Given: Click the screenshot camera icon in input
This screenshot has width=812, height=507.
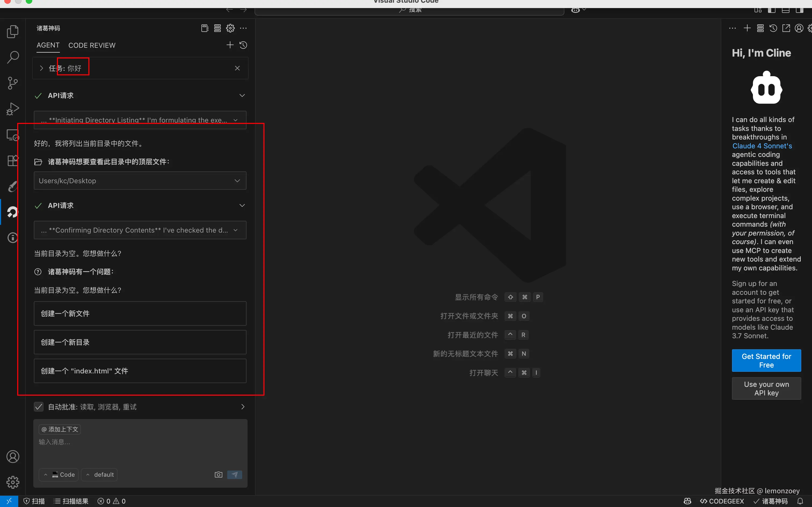Looking at the screenshot, I should tap(218, 475).
